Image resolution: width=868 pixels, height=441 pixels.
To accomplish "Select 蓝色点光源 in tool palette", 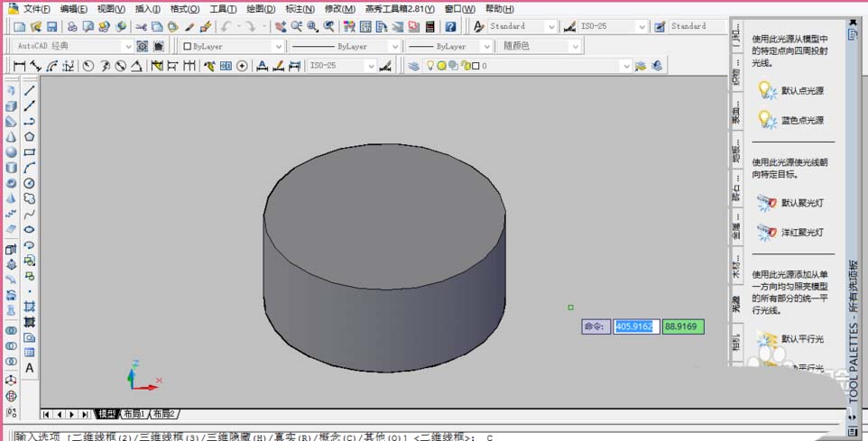I will 790,120.
